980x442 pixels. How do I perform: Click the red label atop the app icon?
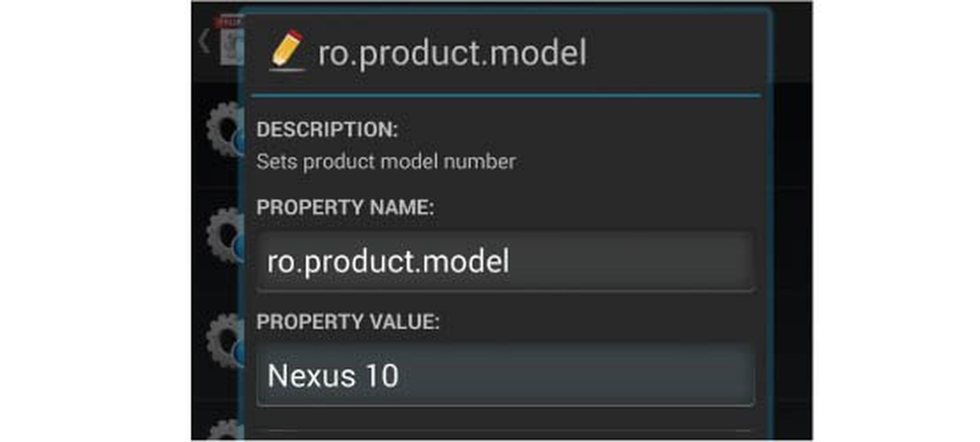(229, 22)
